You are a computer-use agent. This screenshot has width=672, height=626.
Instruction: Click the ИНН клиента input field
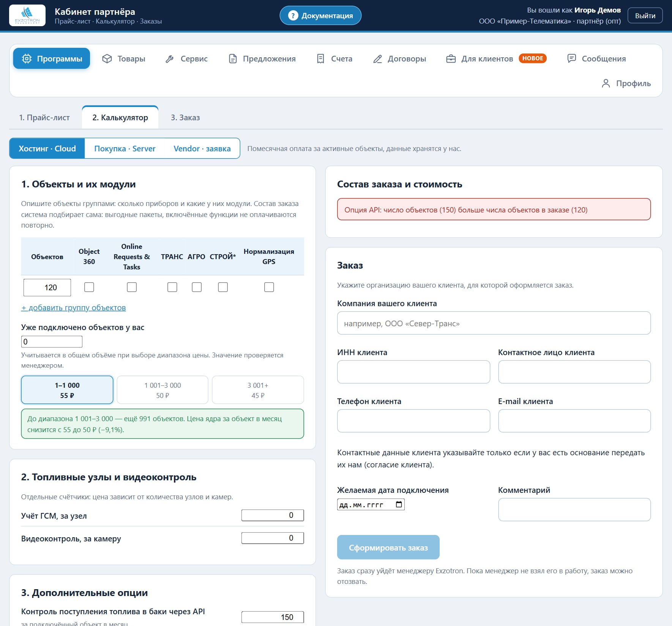(x=413, y=372)
